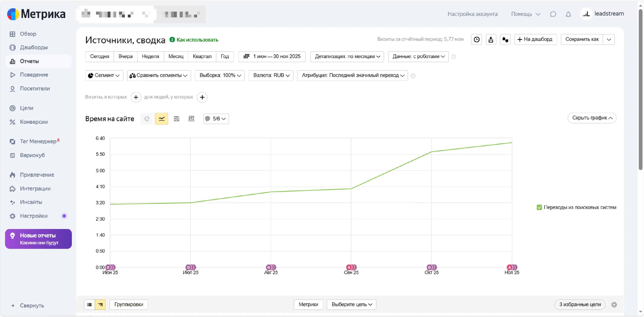Click the add-to-dashboard button
This screenshot has width=644, height=317.
click(535, 40)
